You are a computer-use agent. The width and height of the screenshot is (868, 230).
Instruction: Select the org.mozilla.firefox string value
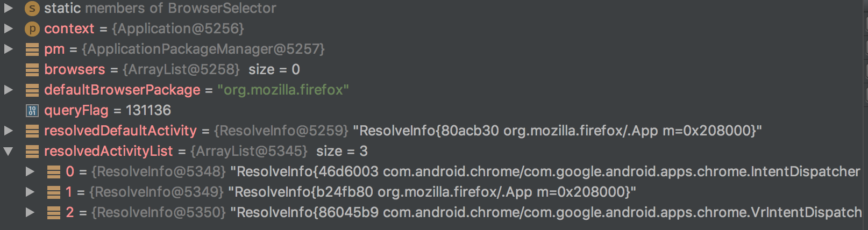point(283,90)
